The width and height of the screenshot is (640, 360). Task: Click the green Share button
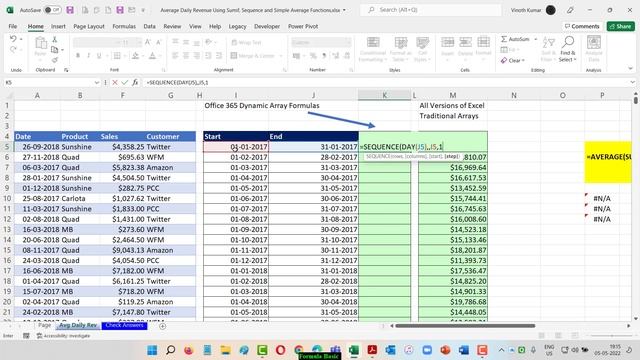coord(620,26)
